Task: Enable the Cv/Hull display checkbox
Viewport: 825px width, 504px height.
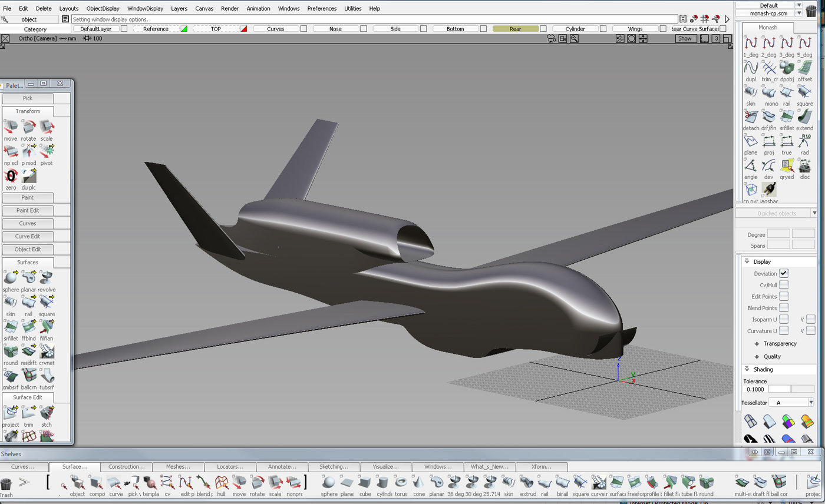Action: (x=784, y=285)
